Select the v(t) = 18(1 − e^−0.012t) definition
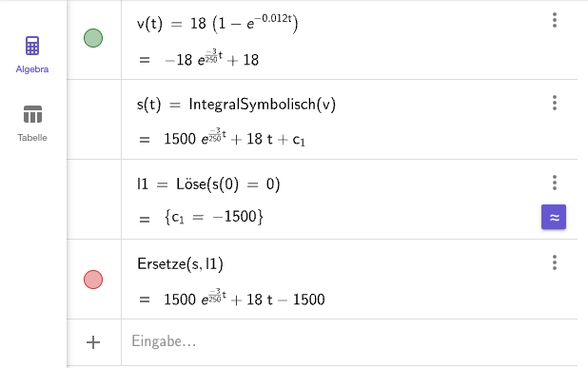Screen dimensions: 588x368 (218, 24)
